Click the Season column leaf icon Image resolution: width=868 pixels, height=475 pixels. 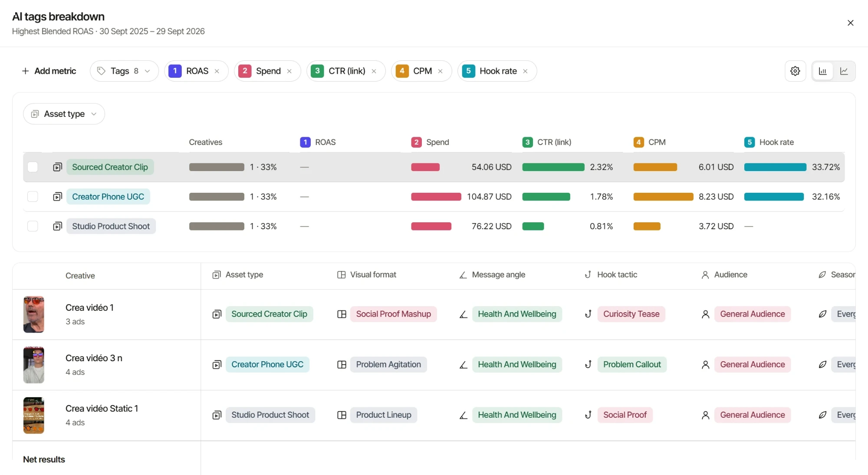822,275
